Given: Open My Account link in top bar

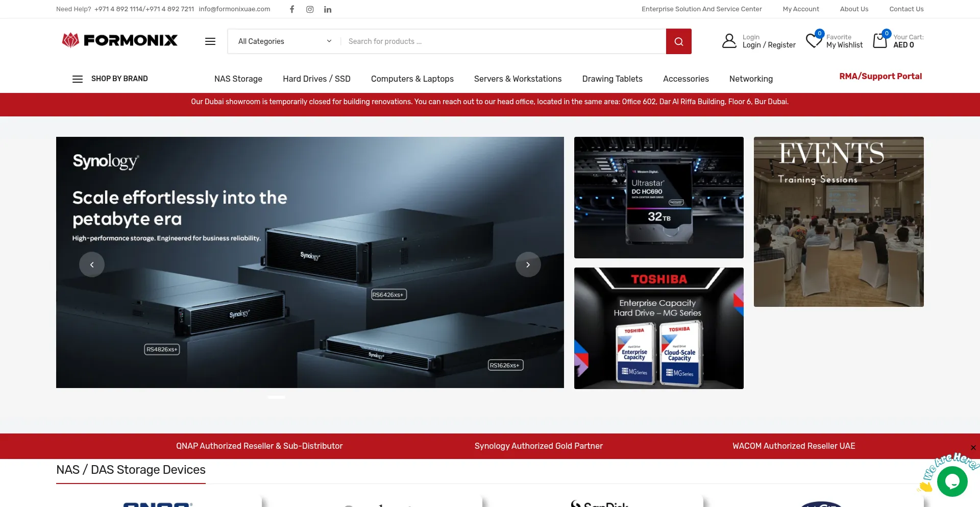Looking at the screenshot, I should [x=801, y=9].
